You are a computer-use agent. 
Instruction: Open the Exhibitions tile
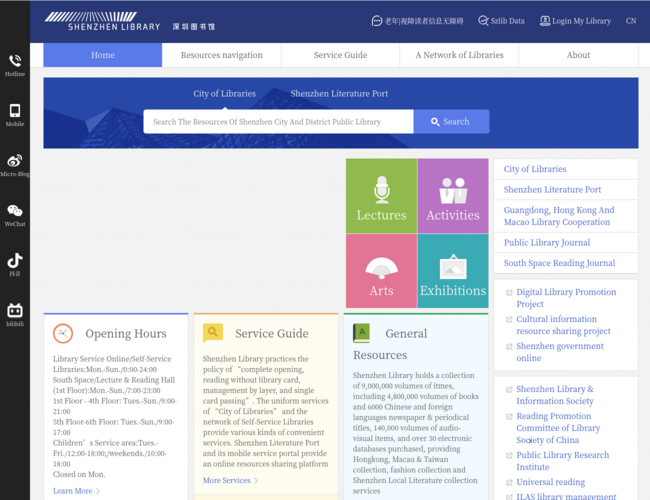coord(453,272)
